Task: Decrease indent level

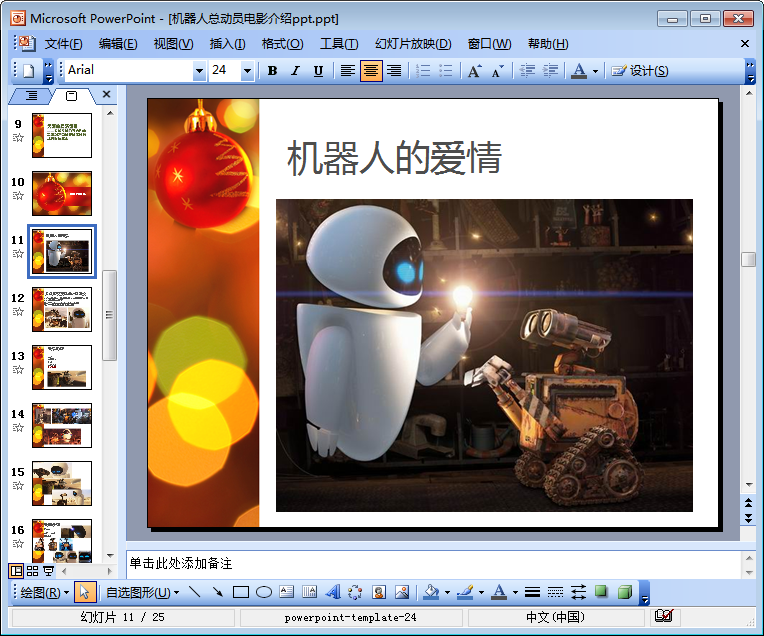Action: point(527,71)
